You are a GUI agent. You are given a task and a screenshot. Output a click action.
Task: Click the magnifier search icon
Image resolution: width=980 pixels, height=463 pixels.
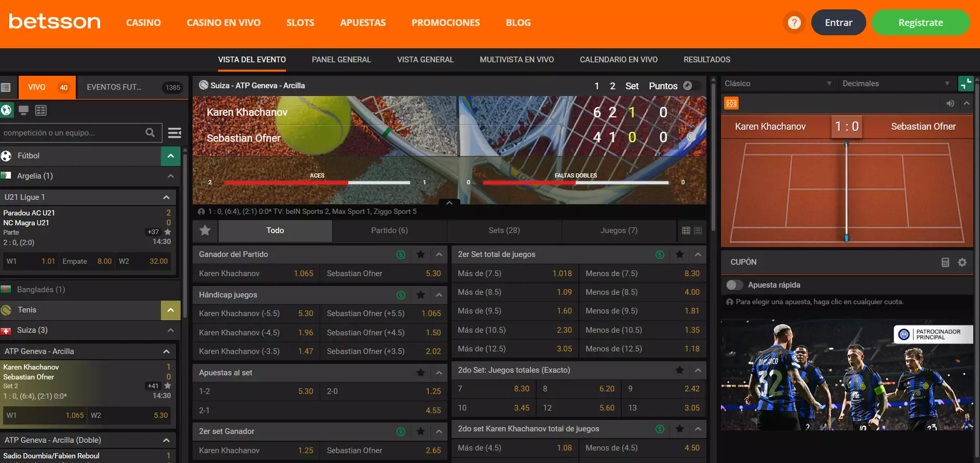[x=150, y=133]
